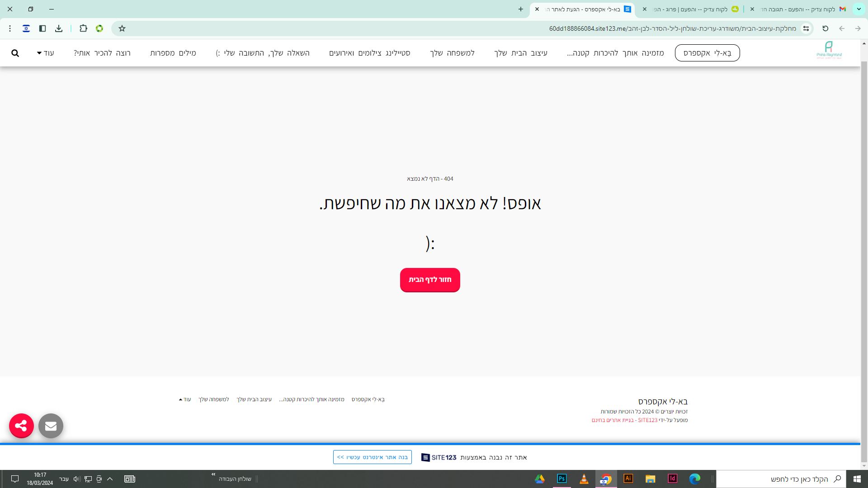Click the SITE123 footer link

tap(647, 420)
